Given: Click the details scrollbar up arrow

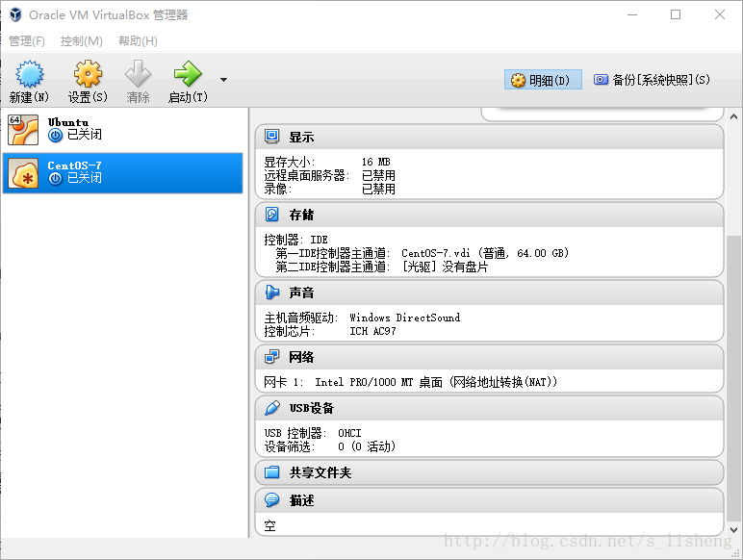Looking at the screenshot, I should point(733,116).
